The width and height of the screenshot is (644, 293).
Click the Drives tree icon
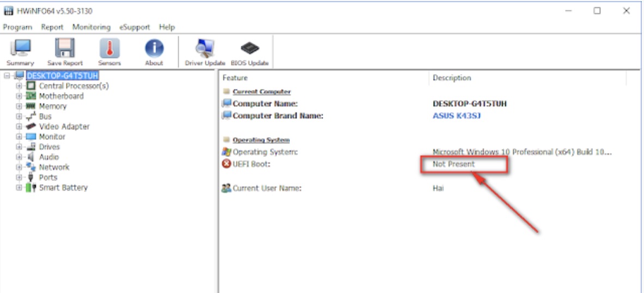click(31, 147)
